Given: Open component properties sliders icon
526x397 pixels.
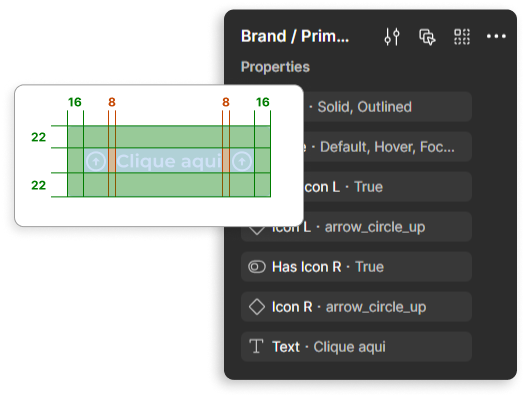Looking at the screenshot, I should pyautogui.click(x=392, y=36).
